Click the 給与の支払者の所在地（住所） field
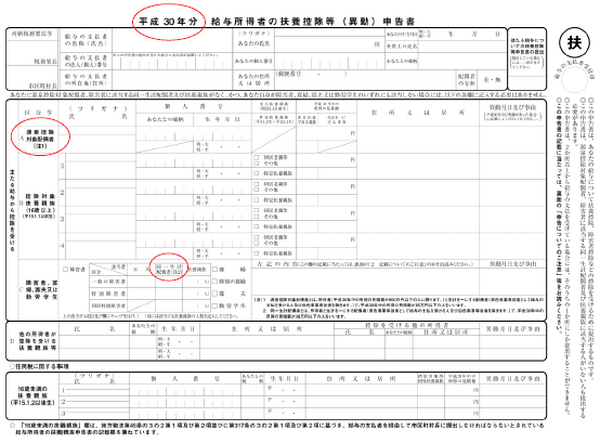 [x=172, y=80]
